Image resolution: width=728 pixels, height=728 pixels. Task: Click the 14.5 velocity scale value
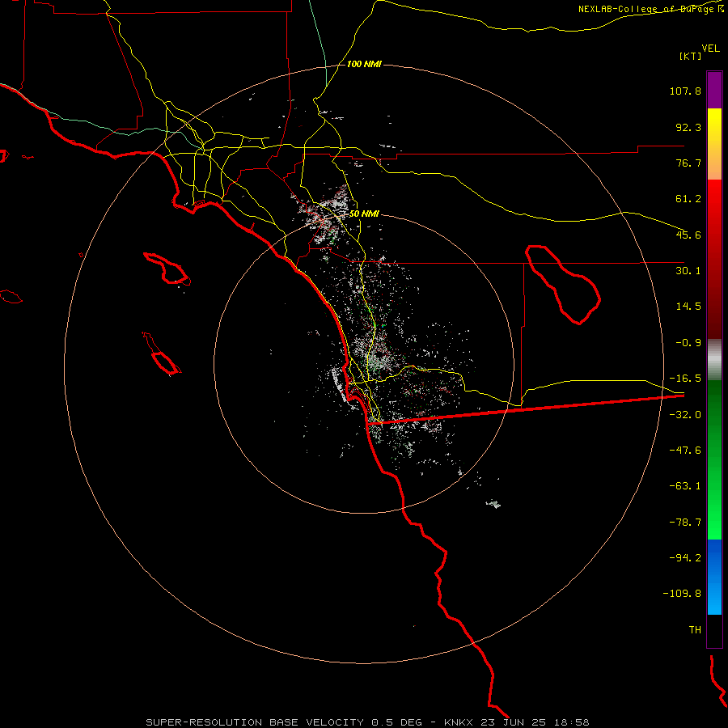click(x=688, y=307)
